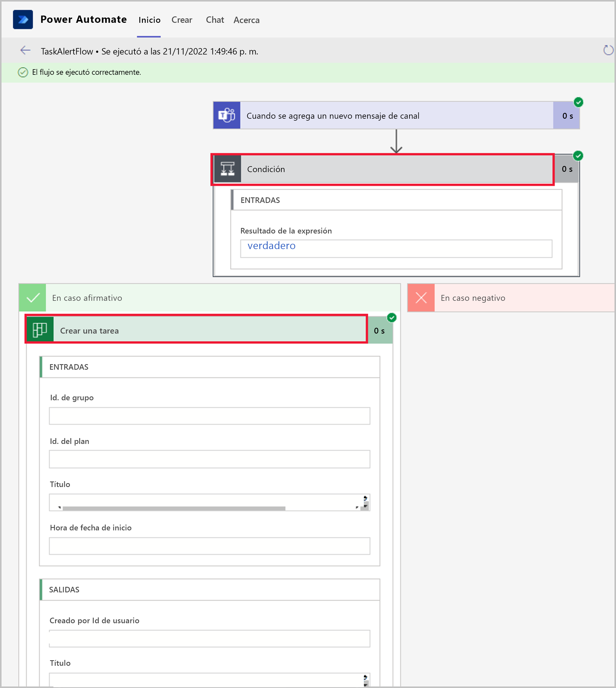Click the Planner icon on Crear una tarea
Image resolution: width=616 pixels, height=688 pixels.
(39, 330)
